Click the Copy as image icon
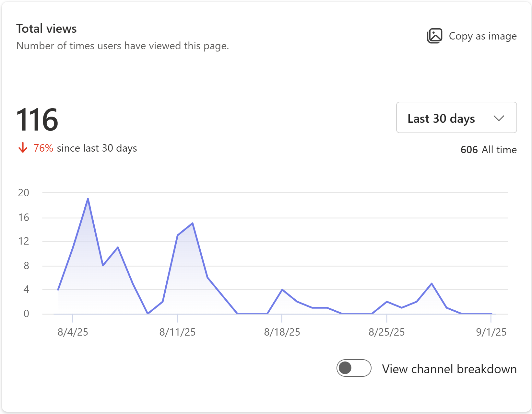The height and width of the screenshot is (414, 532). coord(435,36)
